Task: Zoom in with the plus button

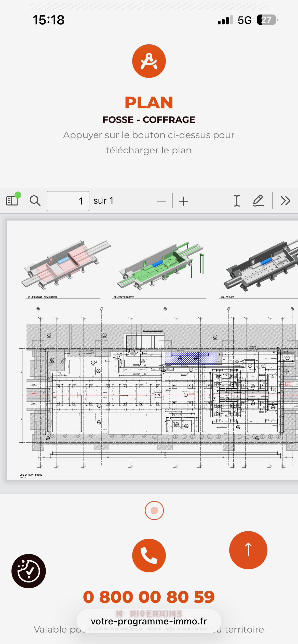Action: point(183,201)
